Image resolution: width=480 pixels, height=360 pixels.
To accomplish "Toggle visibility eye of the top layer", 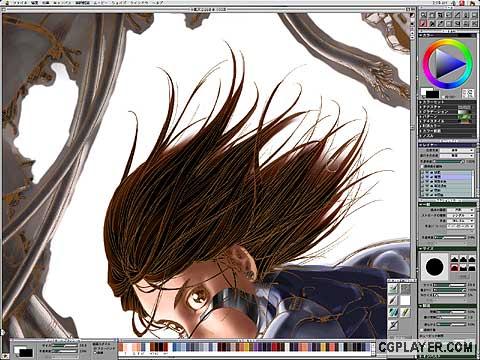I will [427, 173].
